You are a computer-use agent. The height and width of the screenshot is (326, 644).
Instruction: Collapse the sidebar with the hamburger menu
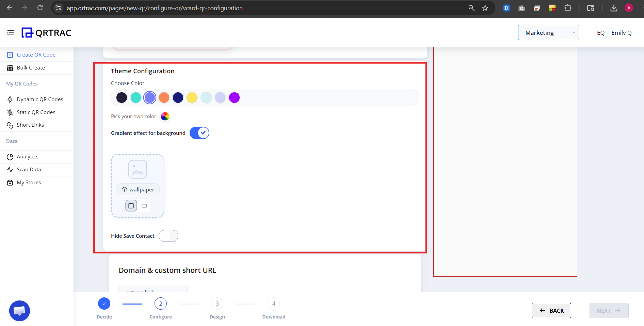(11, 32)
